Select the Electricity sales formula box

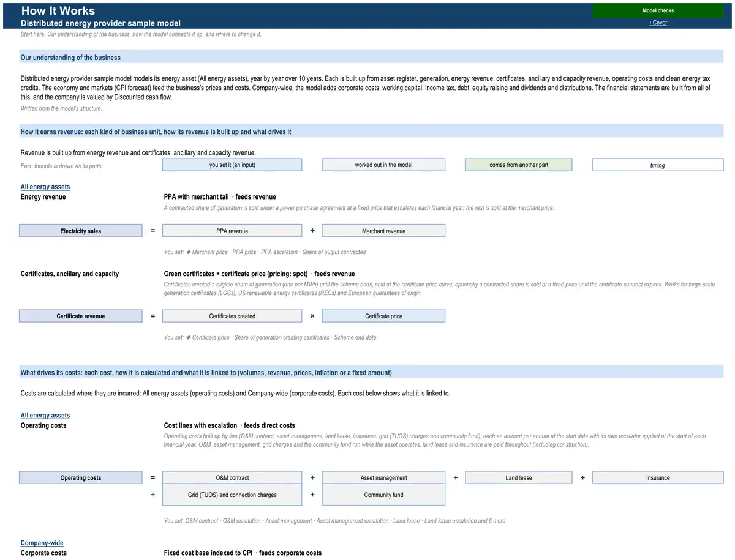pos(81,231)
